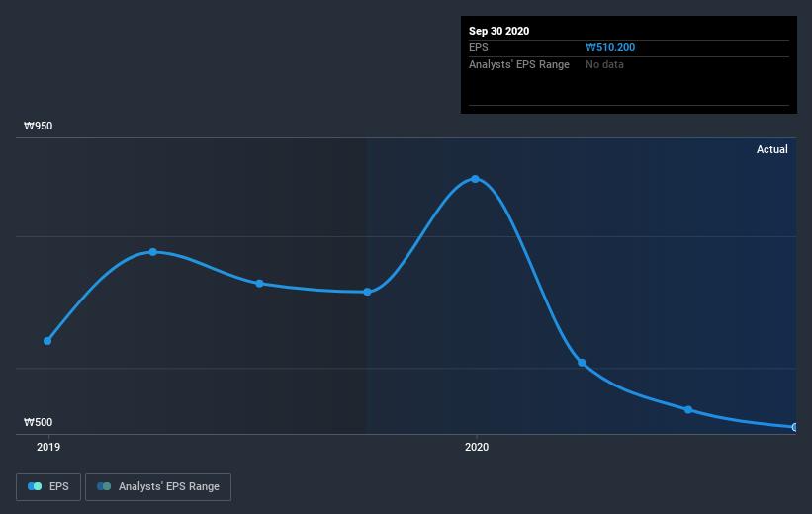Select the peak data point near 2020
This screenshot has height=514, width=812.
pos(475,179)
